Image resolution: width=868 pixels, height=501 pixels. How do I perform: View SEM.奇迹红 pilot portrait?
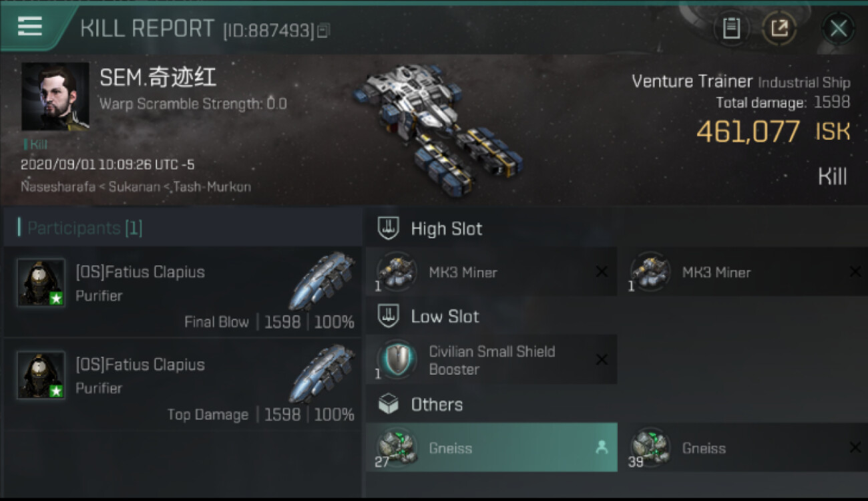pos(55,97)
